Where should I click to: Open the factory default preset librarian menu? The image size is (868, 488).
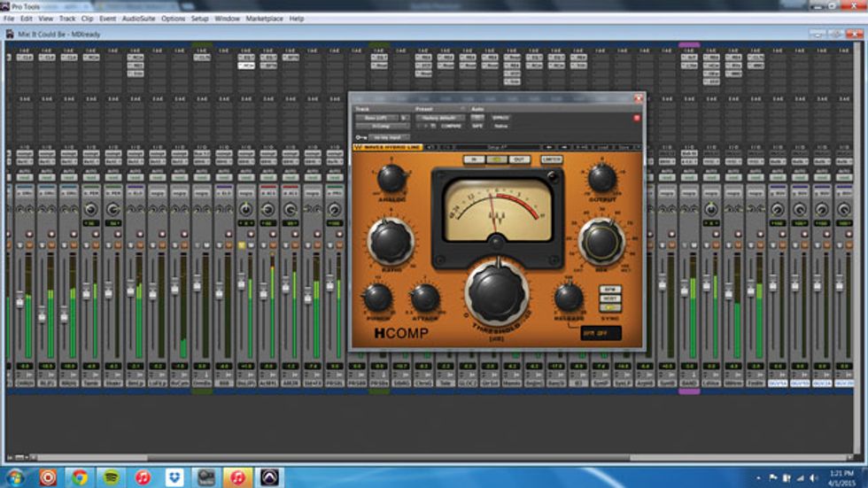[x=440, y=118]
